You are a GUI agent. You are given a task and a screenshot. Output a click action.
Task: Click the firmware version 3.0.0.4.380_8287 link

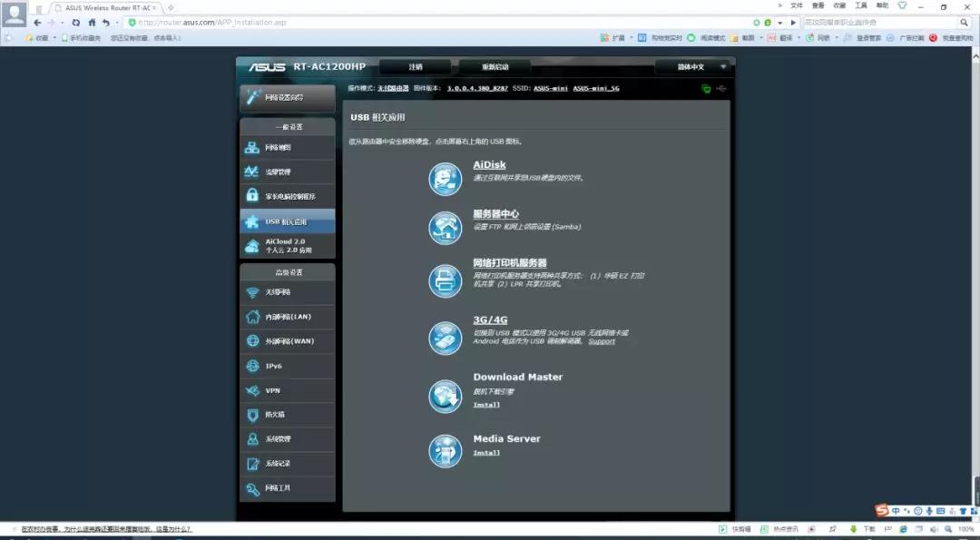pos(477,89)
